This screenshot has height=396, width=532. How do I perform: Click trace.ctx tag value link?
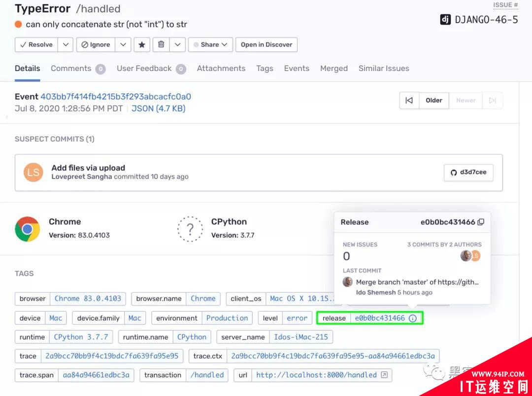333,356
